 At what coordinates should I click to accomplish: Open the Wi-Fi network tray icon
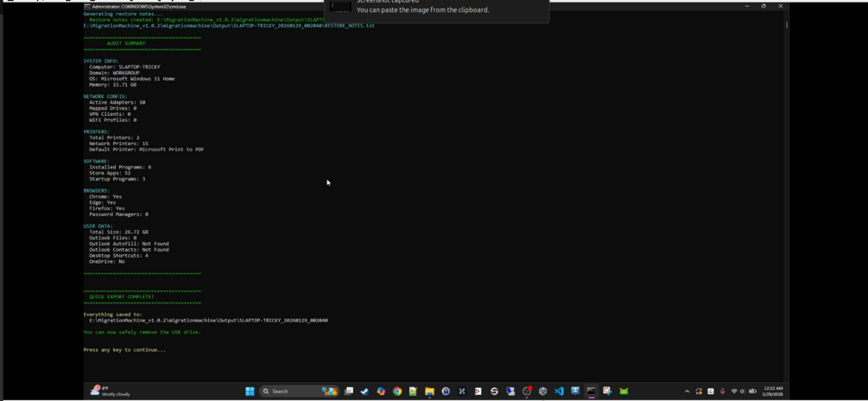pyautogui.click(x=734, y=391)
